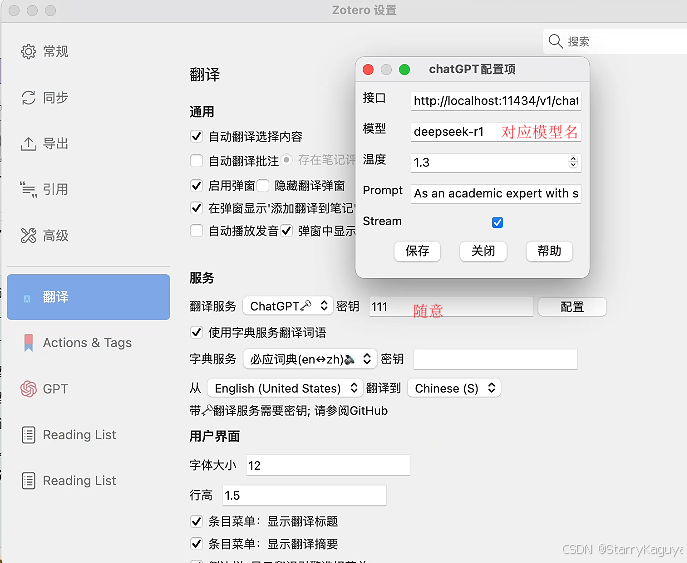Toggle 弹窗中显示 checkbox
The height and width of the screenshot is (563, 687).
click(287, 230)
